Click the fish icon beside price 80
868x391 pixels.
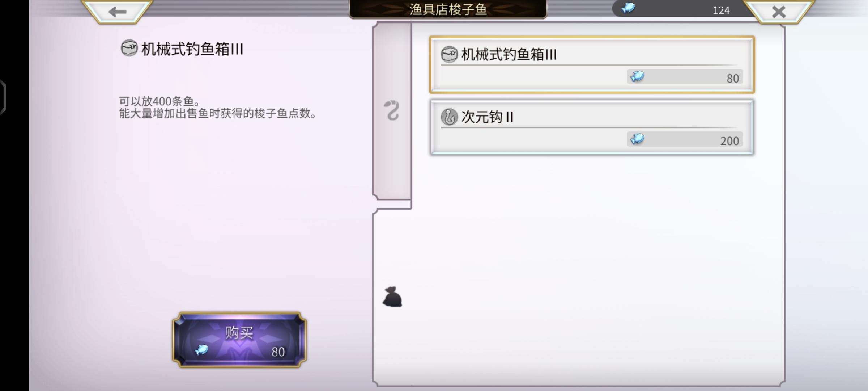(x=637, y=76)
